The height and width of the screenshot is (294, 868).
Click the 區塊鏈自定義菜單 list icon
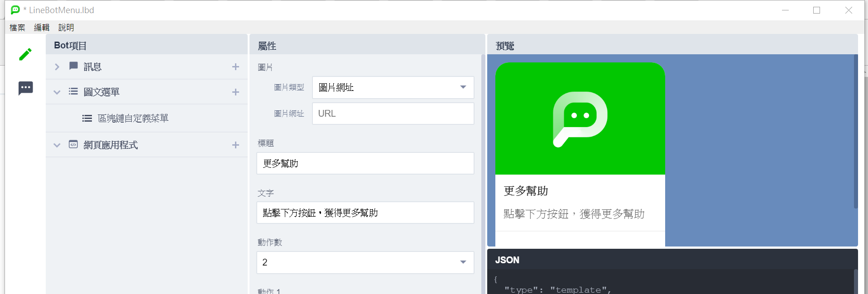[87, 119]
